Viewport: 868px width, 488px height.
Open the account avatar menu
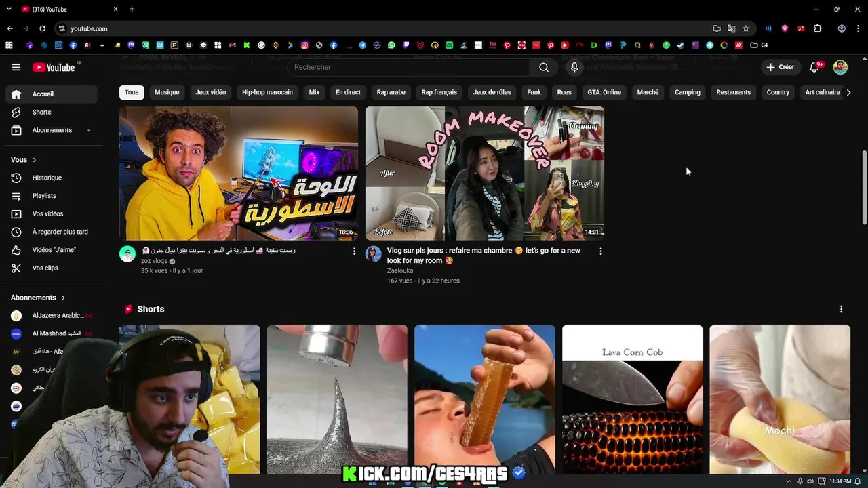click(x=840, y=67)
